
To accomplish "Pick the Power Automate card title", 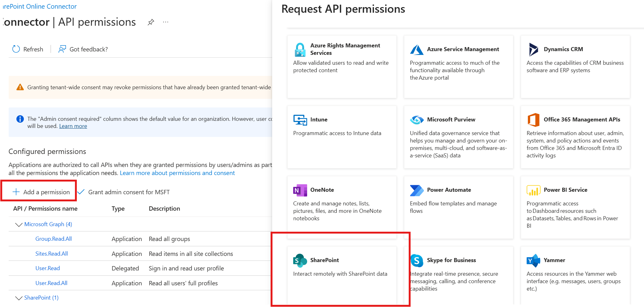I will (x=449, y=190).
